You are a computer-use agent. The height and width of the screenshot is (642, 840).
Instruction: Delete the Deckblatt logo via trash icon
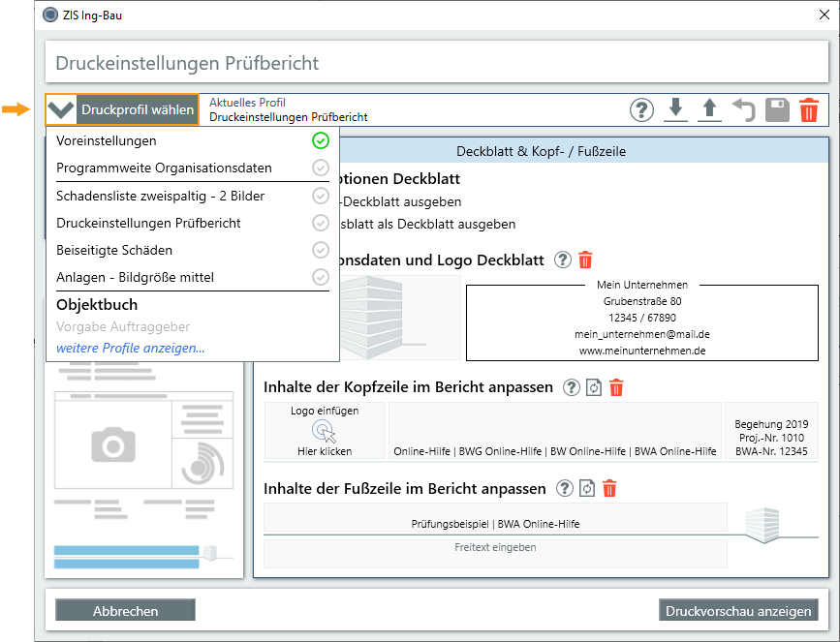[585, 260]
